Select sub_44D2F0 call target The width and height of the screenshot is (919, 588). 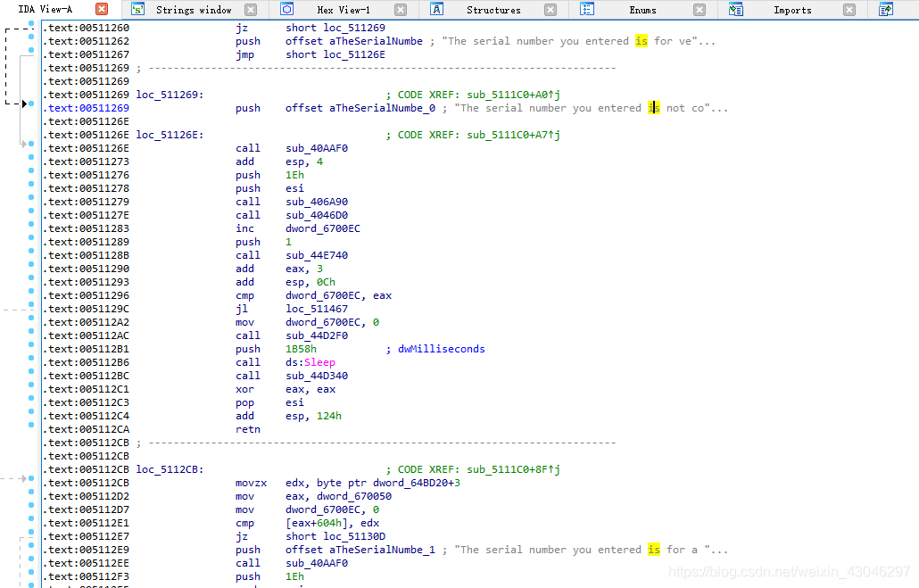tap(317, 335)
